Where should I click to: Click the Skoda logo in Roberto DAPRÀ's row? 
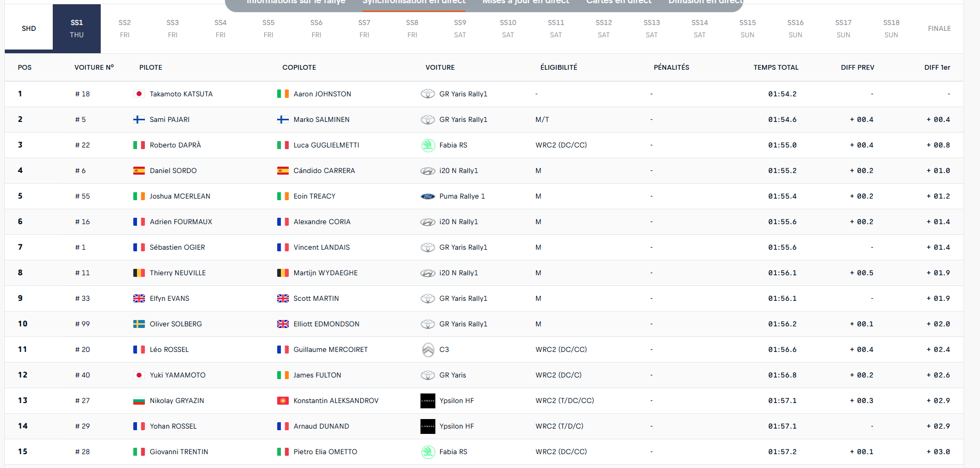point(428,145)
